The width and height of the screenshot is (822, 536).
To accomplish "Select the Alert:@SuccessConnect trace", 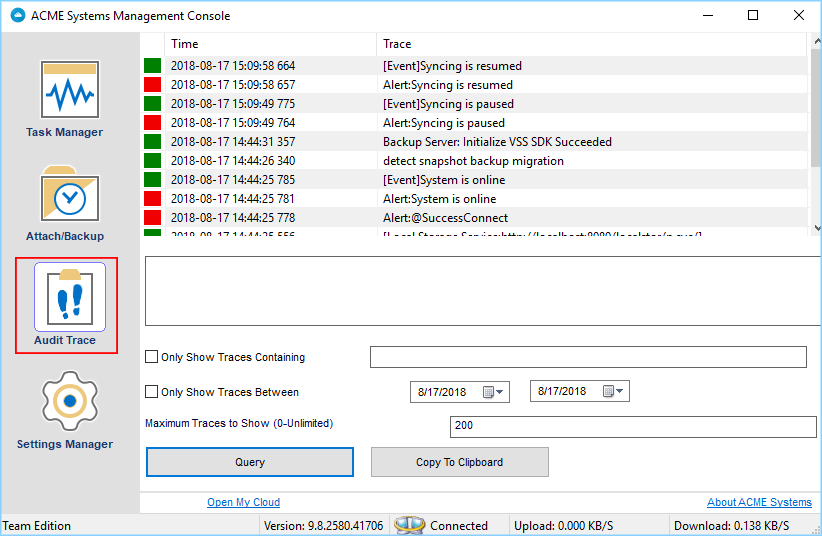I will coord(445,218).
